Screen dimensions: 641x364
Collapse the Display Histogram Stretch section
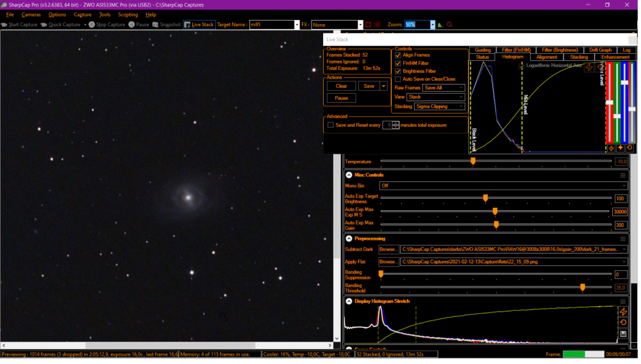click(x=349, y=301)
